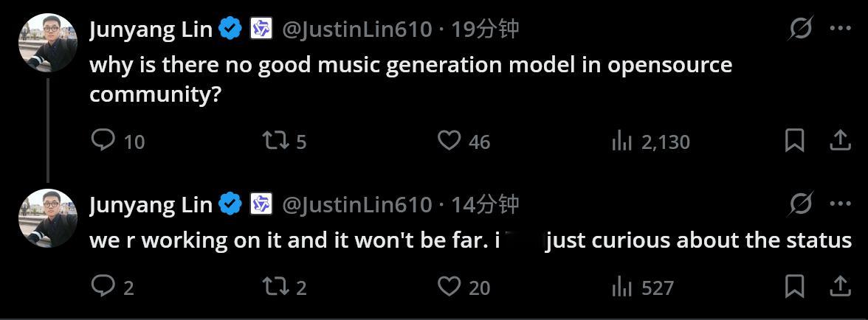
Task: Share the second tweet
Action: click(840, 286)
